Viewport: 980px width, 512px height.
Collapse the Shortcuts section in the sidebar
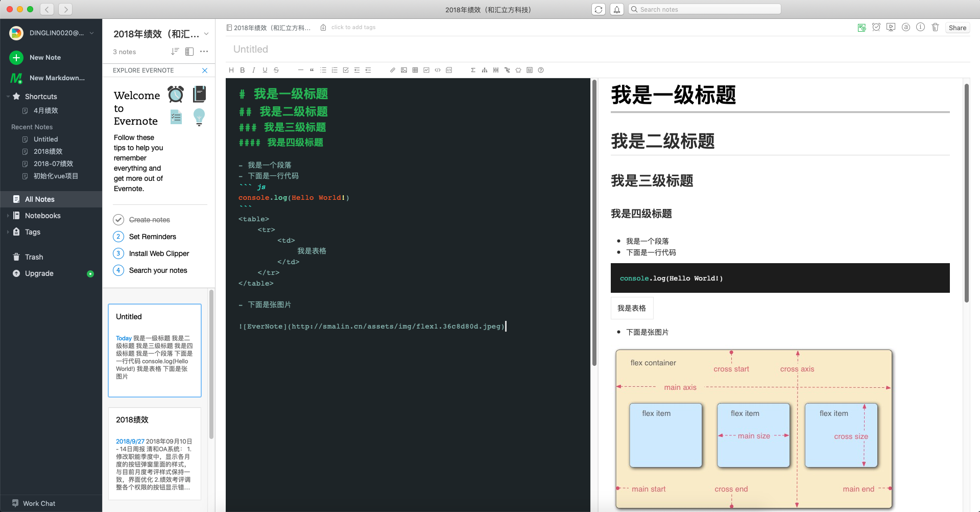(x=9, y=96)
